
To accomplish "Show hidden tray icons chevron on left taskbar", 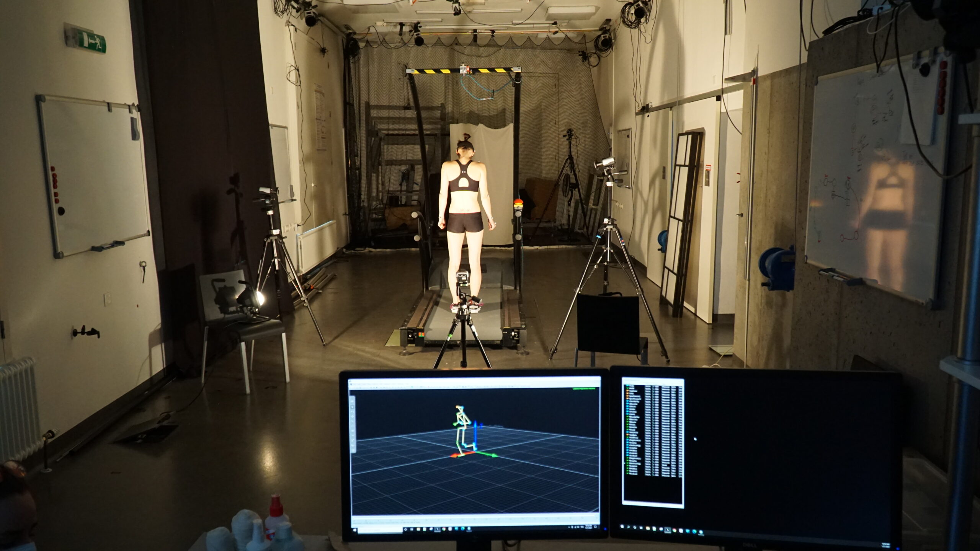I will [569, 527].
